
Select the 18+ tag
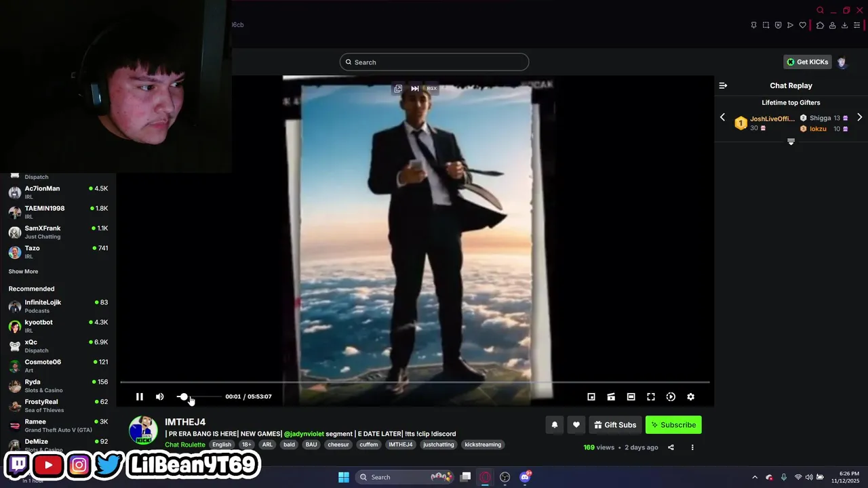pyautogui.click(x=246, y=445)
